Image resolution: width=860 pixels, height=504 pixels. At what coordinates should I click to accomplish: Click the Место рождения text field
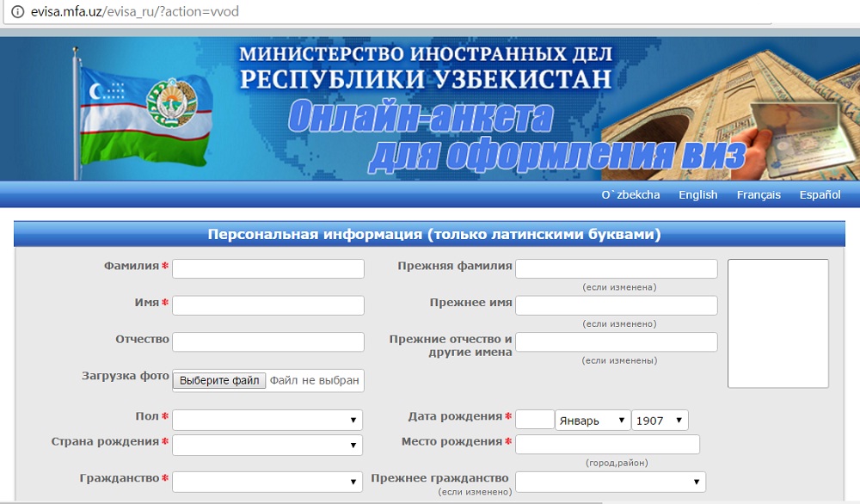click(x=607, y=444)
